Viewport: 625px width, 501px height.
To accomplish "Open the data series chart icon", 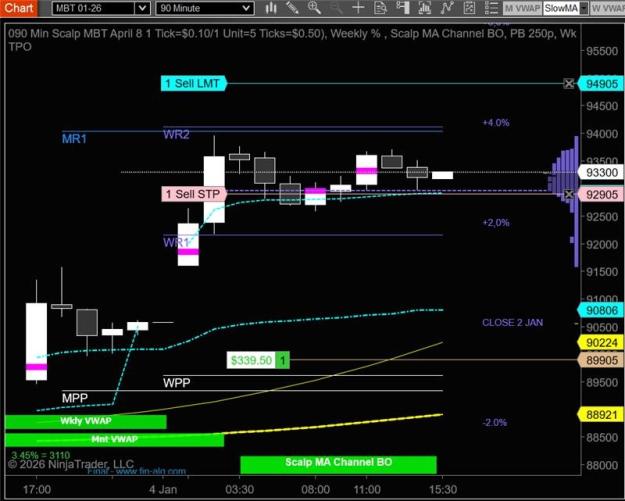I will coord(425,8).
